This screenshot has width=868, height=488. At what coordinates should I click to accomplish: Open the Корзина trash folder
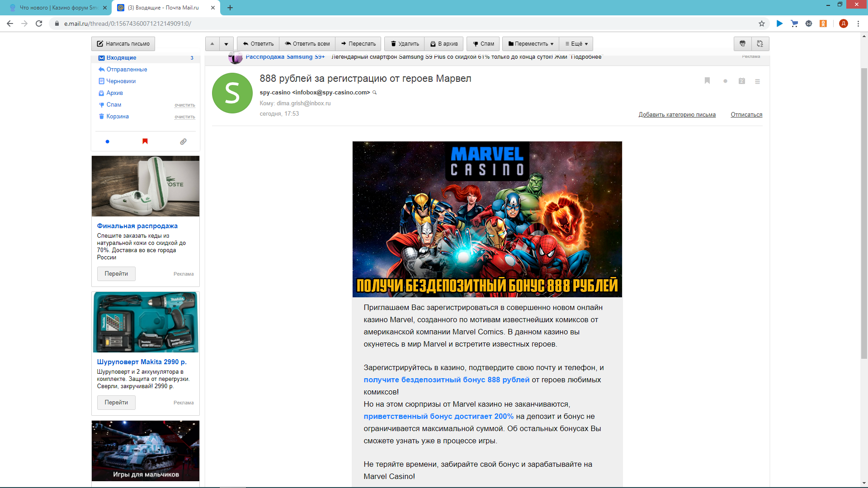coord(118,117)
